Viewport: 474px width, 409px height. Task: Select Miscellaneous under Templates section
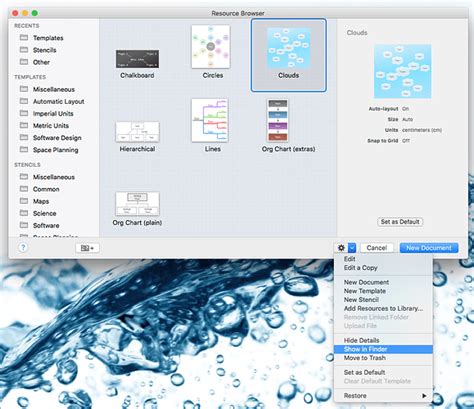click(x=54, y=89)
